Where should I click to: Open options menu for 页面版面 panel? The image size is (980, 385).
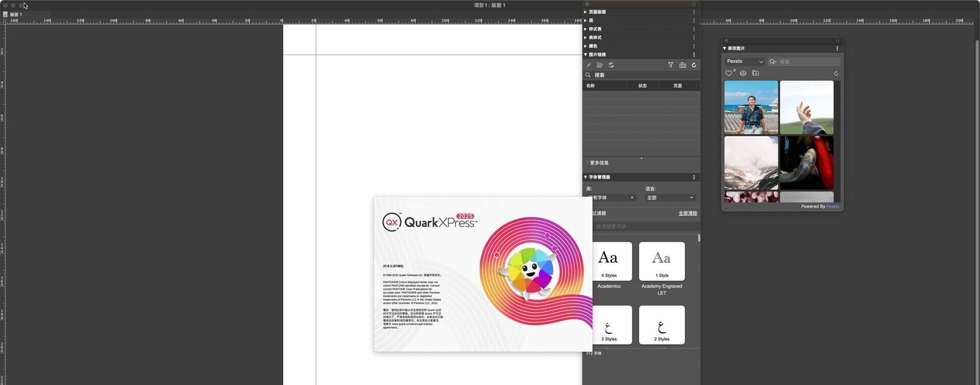tap(694, 12)
